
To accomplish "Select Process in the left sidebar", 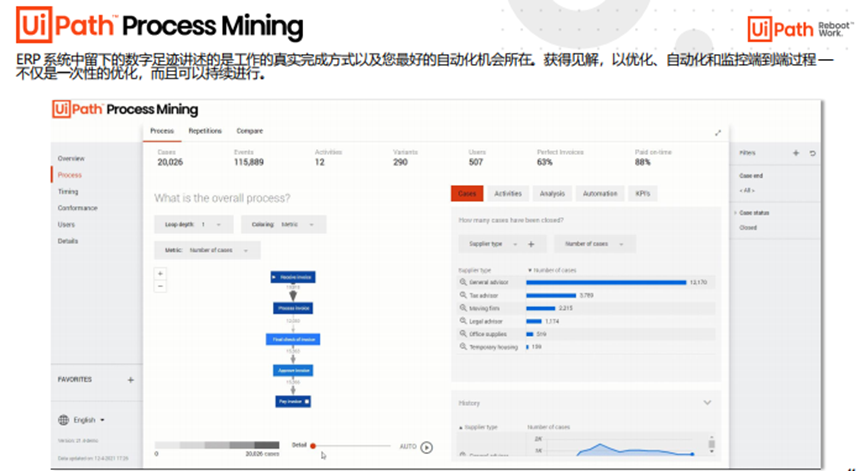I will [69, 175].
